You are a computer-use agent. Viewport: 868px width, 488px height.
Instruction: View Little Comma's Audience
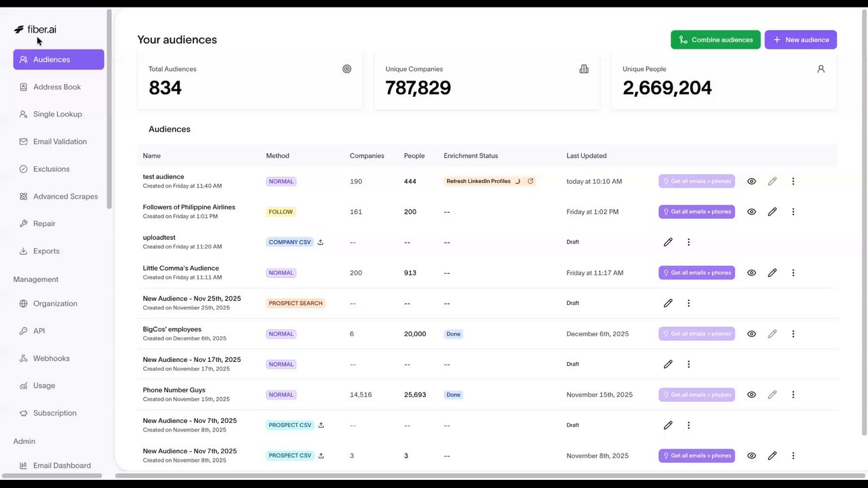point(751,273)
